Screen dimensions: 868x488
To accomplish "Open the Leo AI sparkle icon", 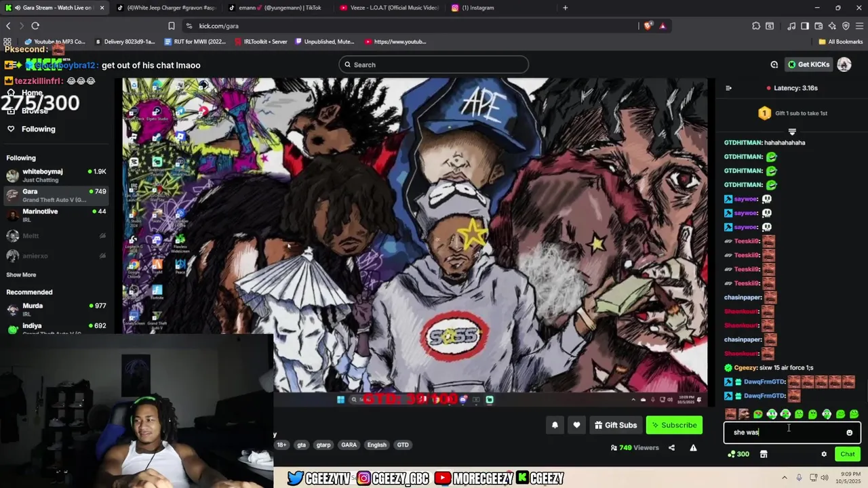I will click(x=832, y=26).
